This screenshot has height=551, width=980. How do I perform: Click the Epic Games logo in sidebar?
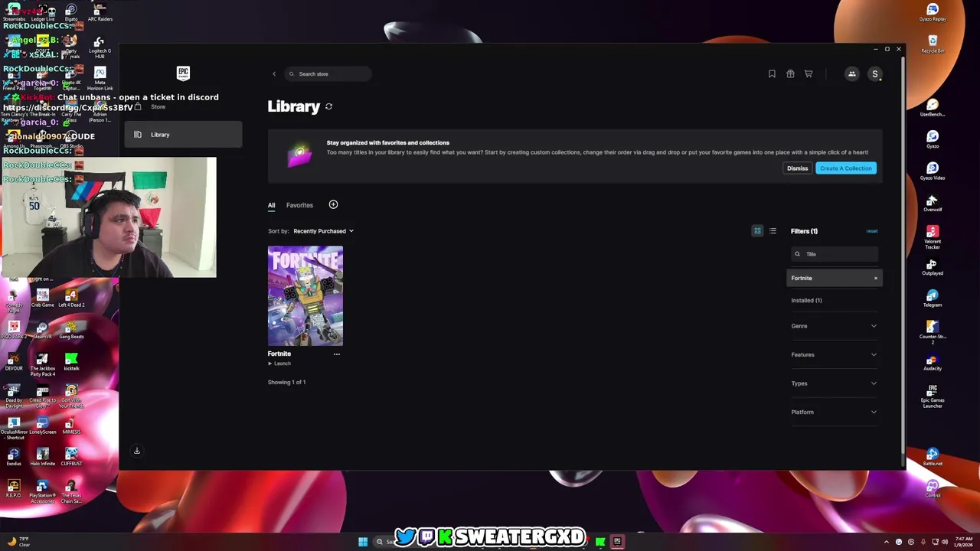183,73
